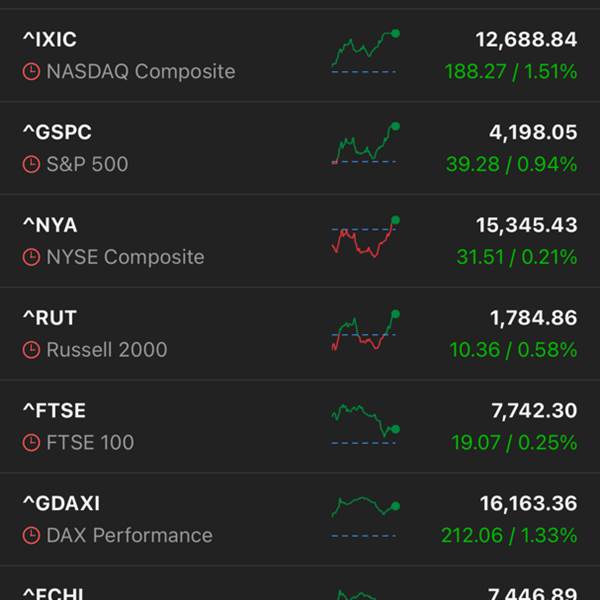
Task: Tap the clock icon beside NYSE Composite
Action: click(x=31, y=257)
